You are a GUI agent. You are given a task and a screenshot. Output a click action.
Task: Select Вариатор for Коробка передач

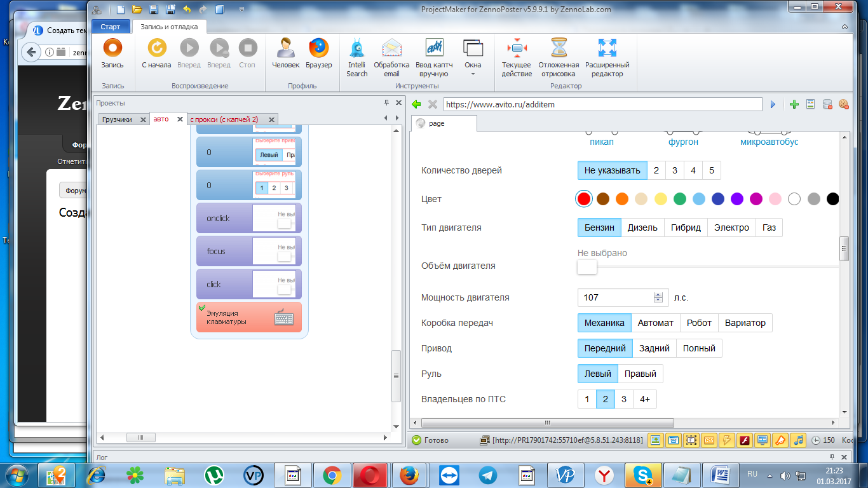point(745,323)
